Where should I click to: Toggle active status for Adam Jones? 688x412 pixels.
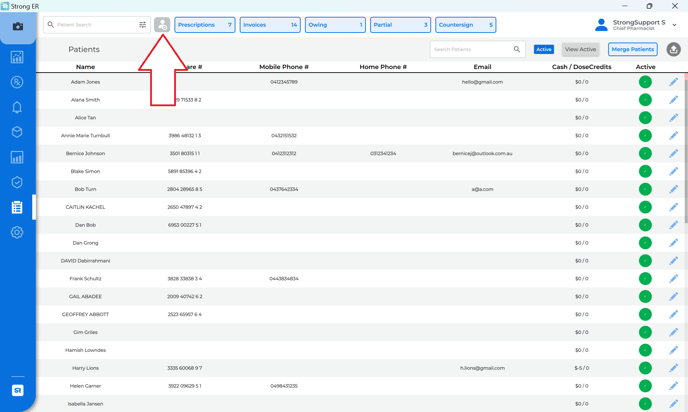[645, 82]
